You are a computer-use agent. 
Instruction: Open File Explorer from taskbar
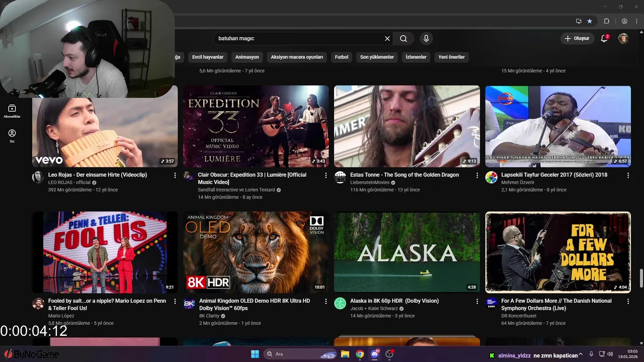click(x=345, y=354)
